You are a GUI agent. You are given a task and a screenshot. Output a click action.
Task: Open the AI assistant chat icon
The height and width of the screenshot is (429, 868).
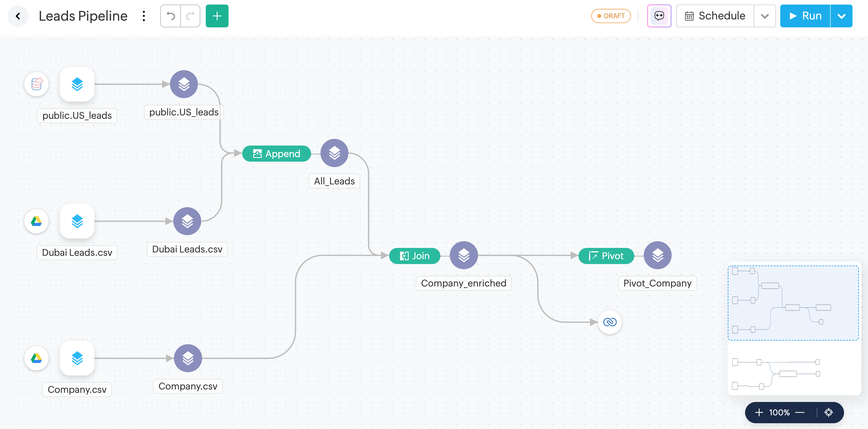(x=659, y=16)
